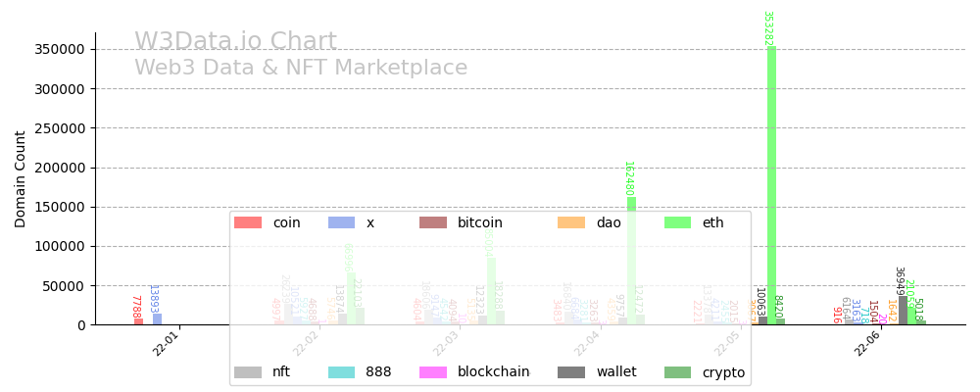Click the Web3 Data & NFT Marketplace subtitle
Image resolution: width=980 pixels, height=392 pixels.
[301, 69]
